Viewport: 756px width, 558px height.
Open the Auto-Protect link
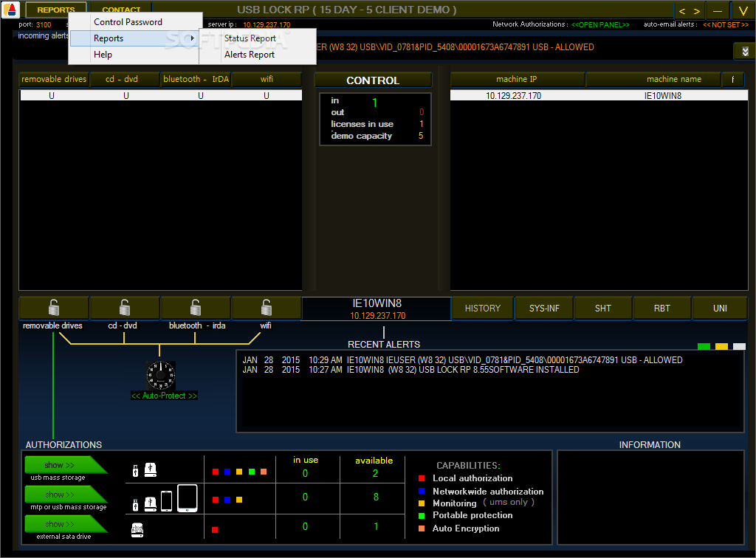click(164, 396)
